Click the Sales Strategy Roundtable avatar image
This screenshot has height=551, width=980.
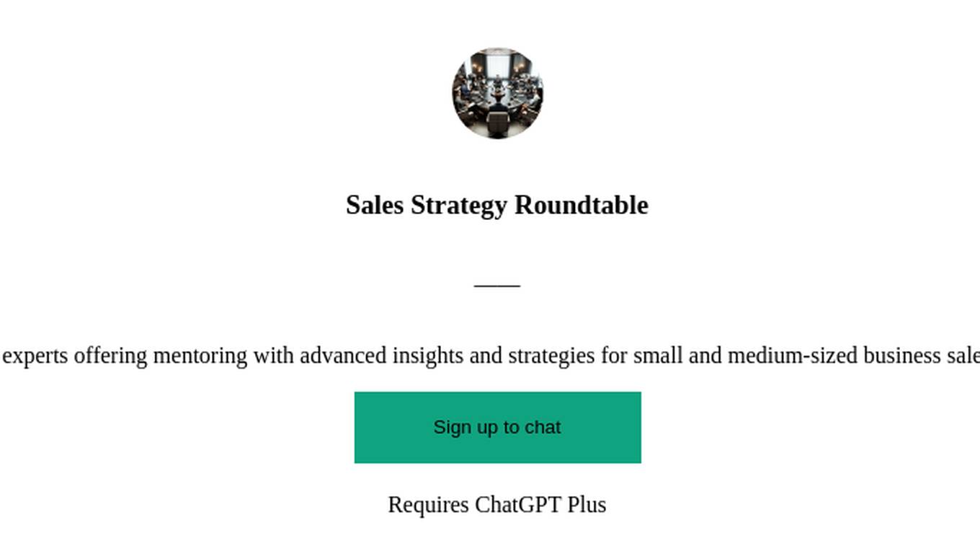click(x=497, y=93)
